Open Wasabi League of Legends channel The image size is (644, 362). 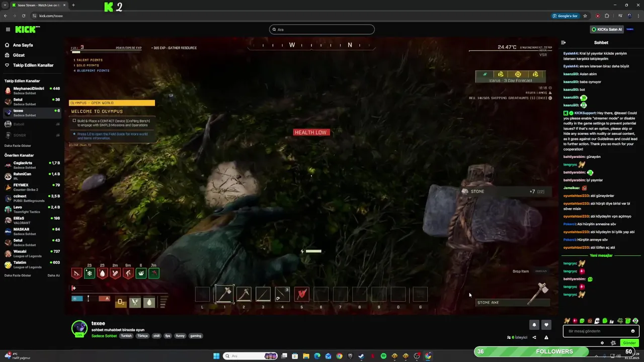pyautogui.click(x=32, y=253)
